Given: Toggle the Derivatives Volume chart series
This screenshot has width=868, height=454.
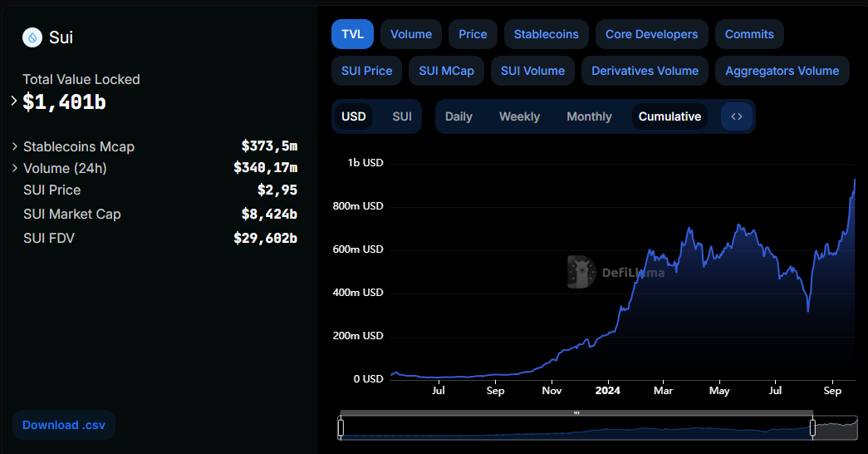Looking at the screenshot, I should coord(645,71).
